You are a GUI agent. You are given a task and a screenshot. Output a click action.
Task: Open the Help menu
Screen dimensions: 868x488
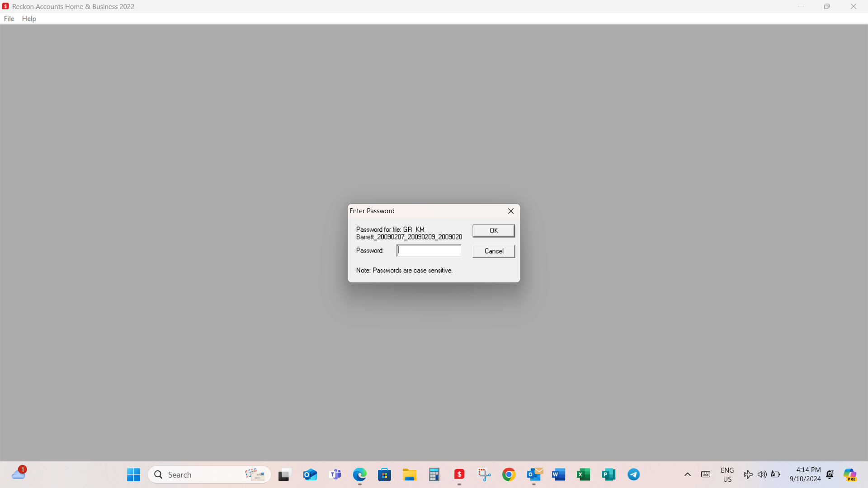coord(29,19)
